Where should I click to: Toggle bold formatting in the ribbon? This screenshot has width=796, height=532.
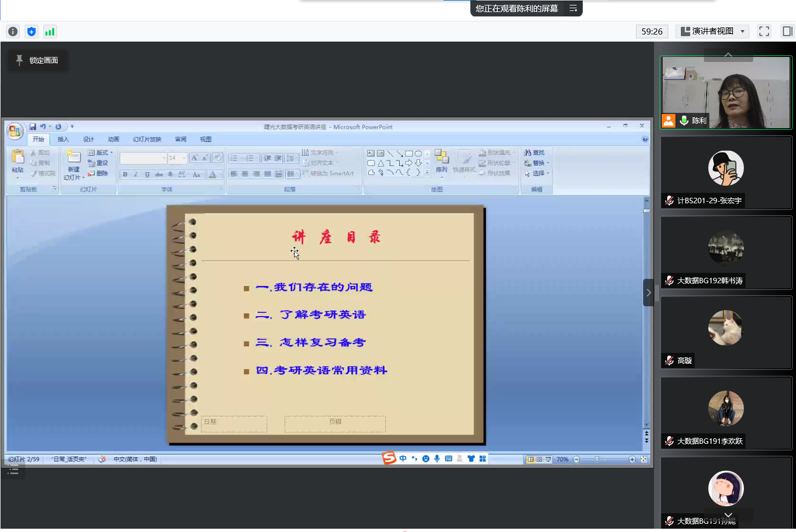click(x=125, y=174)
